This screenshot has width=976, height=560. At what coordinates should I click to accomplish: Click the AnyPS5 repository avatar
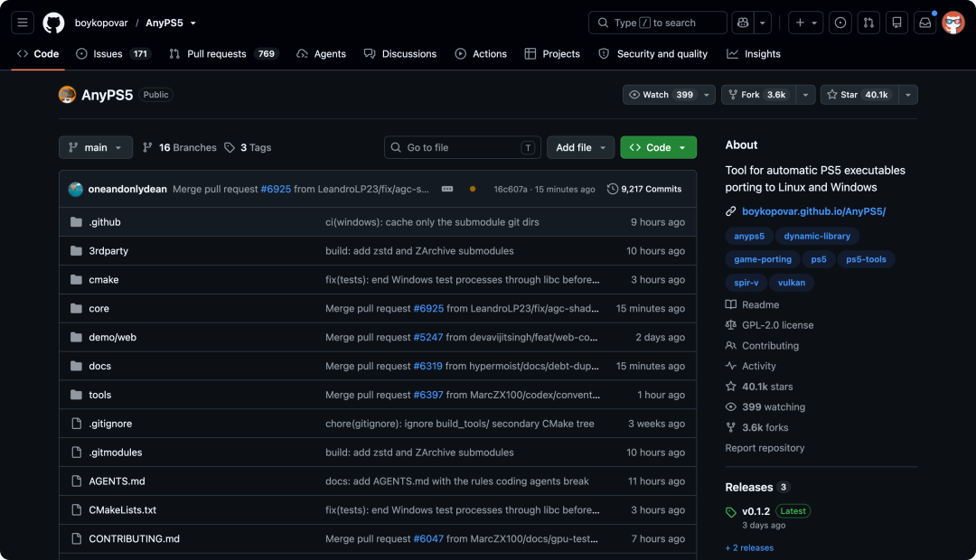(x=67, y=95)
